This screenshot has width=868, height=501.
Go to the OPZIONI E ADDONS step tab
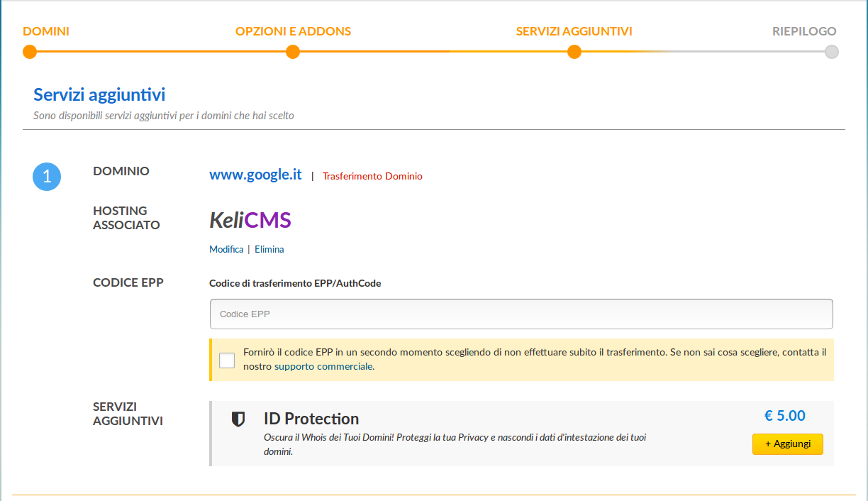coord(293,31)
